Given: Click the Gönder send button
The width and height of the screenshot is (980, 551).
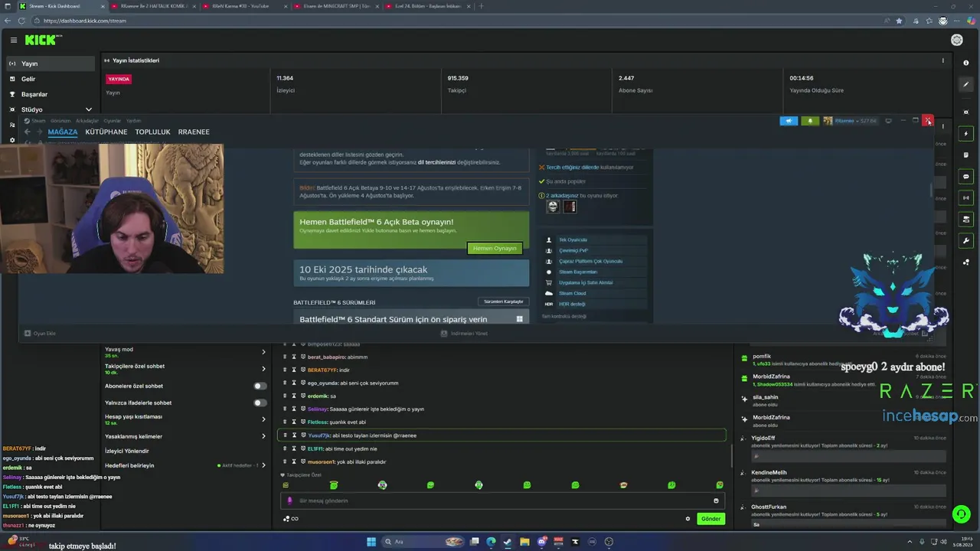Looking at the screenshot, I should tap(710, 519).
